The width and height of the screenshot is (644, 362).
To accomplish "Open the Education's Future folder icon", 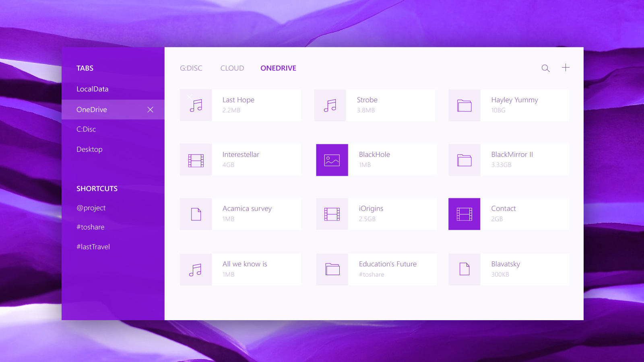I will click(332, 269).
